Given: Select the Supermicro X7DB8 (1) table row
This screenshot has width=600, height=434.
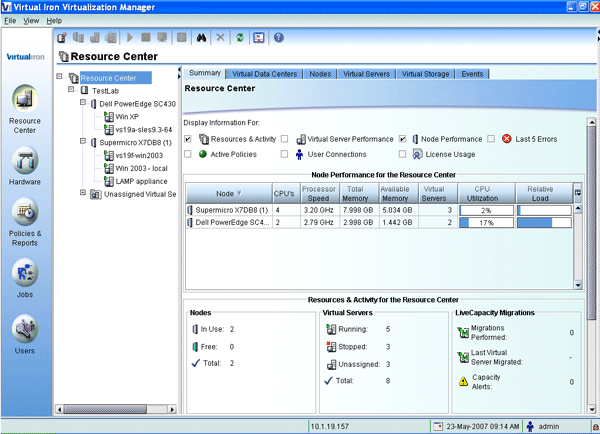Looking at the screenshot, I should click(x=380, y=210).
